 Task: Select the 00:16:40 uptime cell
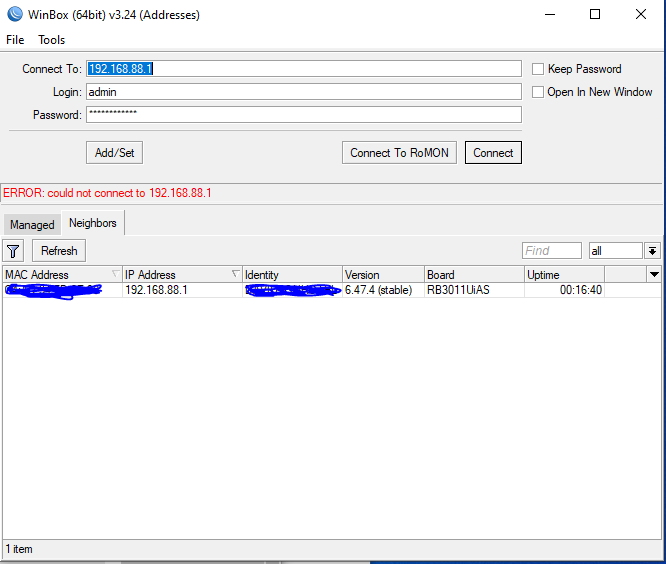point(564,290)
